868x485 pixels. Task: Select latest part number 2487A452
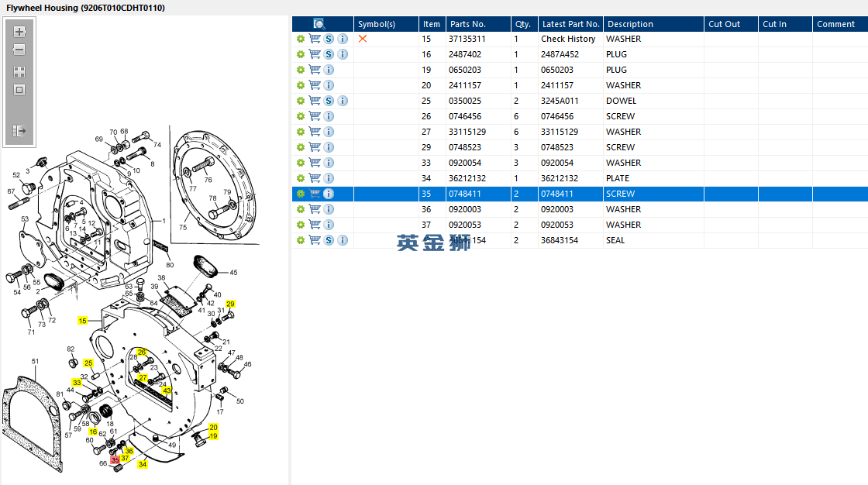(560, 54)
